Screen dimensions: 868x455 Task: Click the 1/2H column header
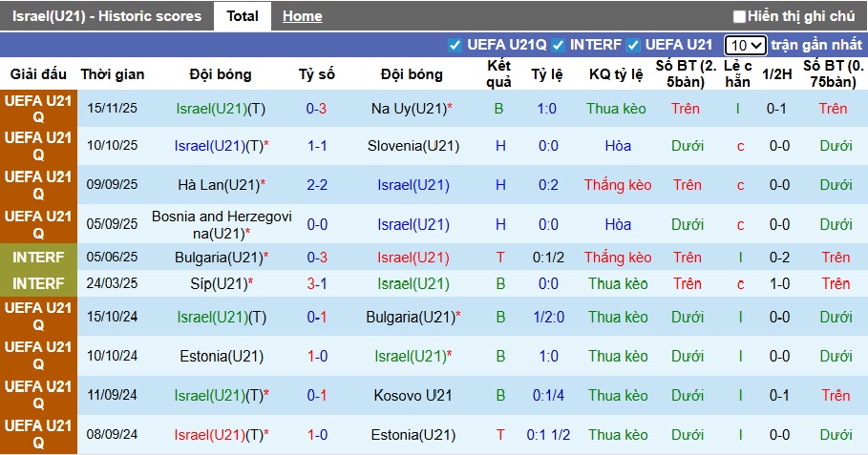click(x=776, y=74)
